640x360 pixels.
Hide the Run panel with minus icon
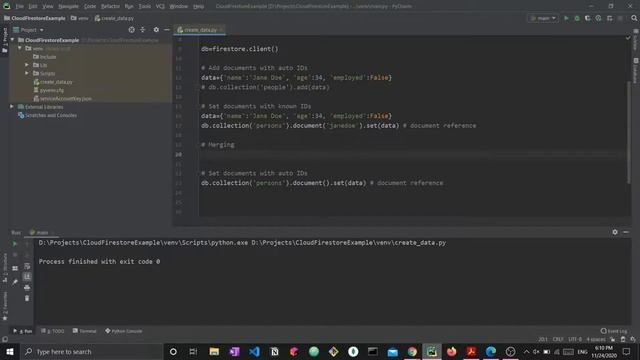click(x=626, y=232)
